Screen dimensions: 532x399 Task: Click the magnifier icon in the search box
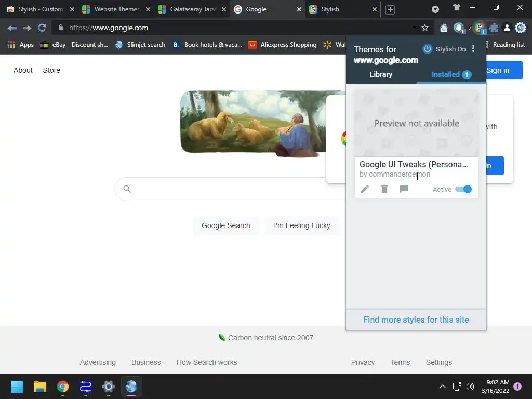click(x=127, y=189)
